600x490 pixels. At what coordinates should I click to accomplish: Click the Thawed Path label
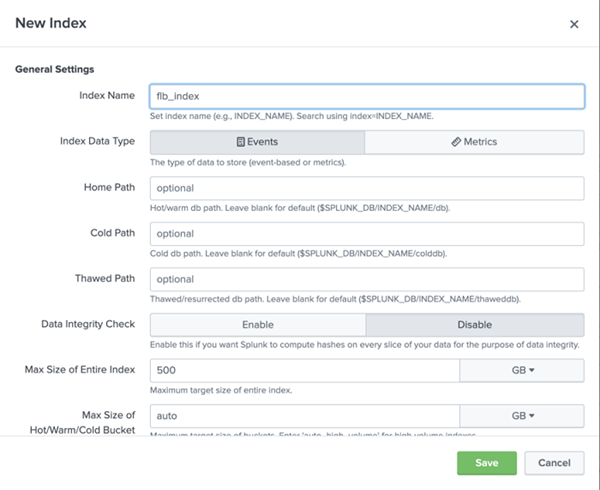(x=105, y=278)
